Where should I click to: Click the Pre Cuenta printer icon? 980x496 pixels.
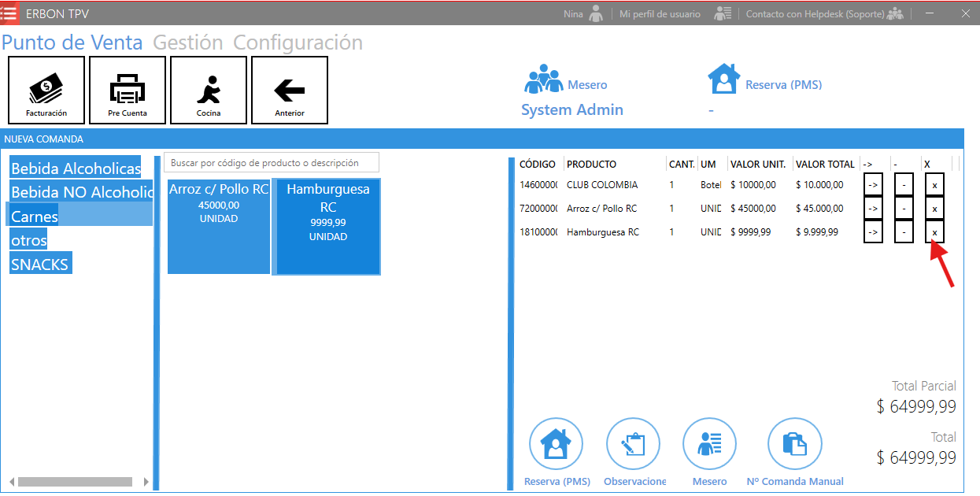click(127, 90)
